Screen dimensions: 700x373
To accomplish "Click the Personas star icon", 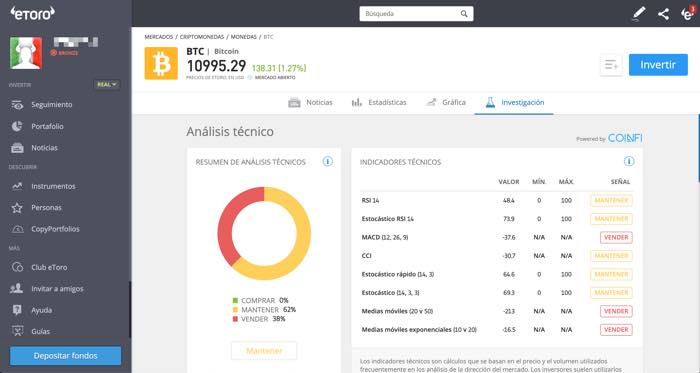I will point(17,207).
